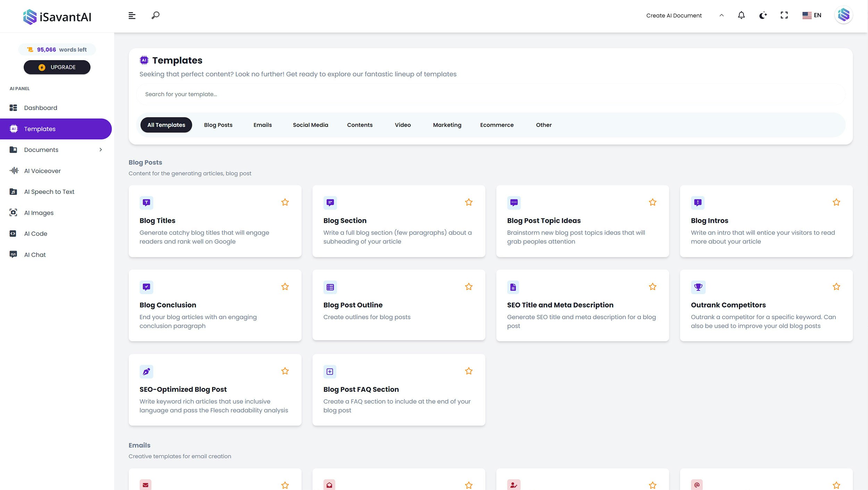Open the Blog Titles template title
868x490 pixels.
point(157,221)
